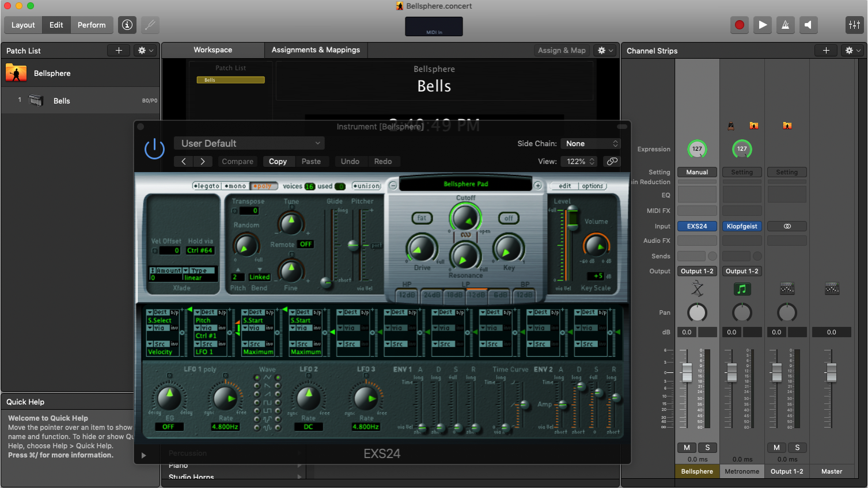Viewport: 868px width, 488px height.
Task: Click the Compare button
Action: [x=237, y=162]
